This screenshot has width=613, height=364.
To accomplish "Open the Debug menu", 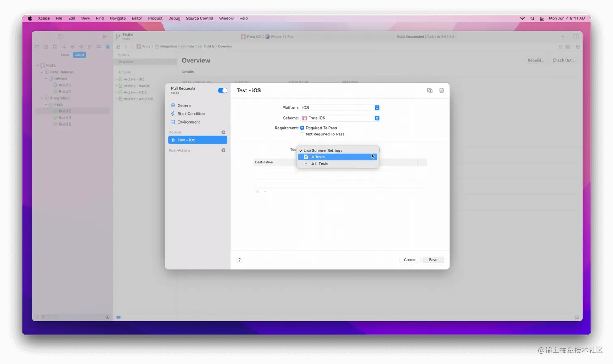I will 174,18.
